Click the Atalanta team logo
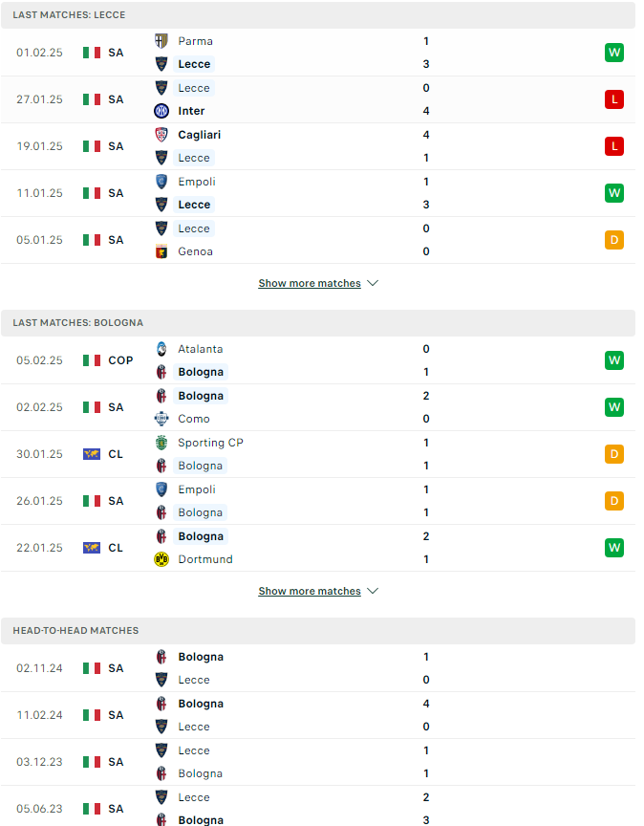Screen dimensions: 644x826 [x=161, y=349]
